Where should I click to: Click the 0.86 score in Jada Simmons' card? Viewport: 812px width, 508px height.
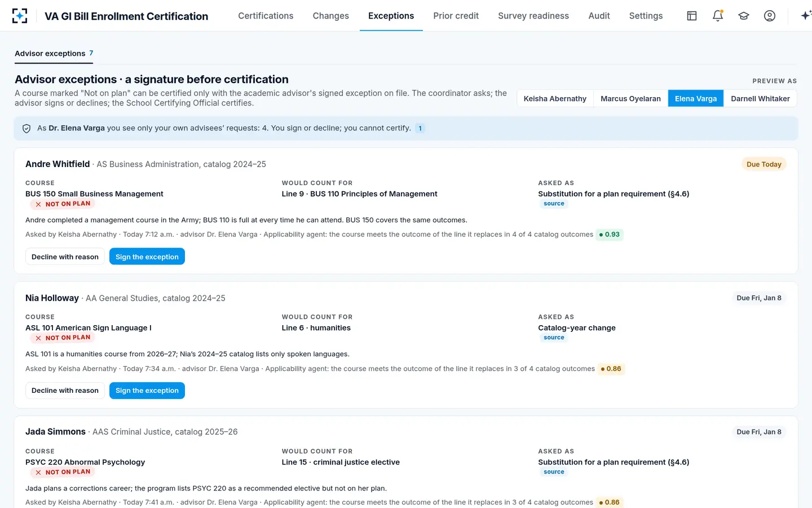[610, 502]
